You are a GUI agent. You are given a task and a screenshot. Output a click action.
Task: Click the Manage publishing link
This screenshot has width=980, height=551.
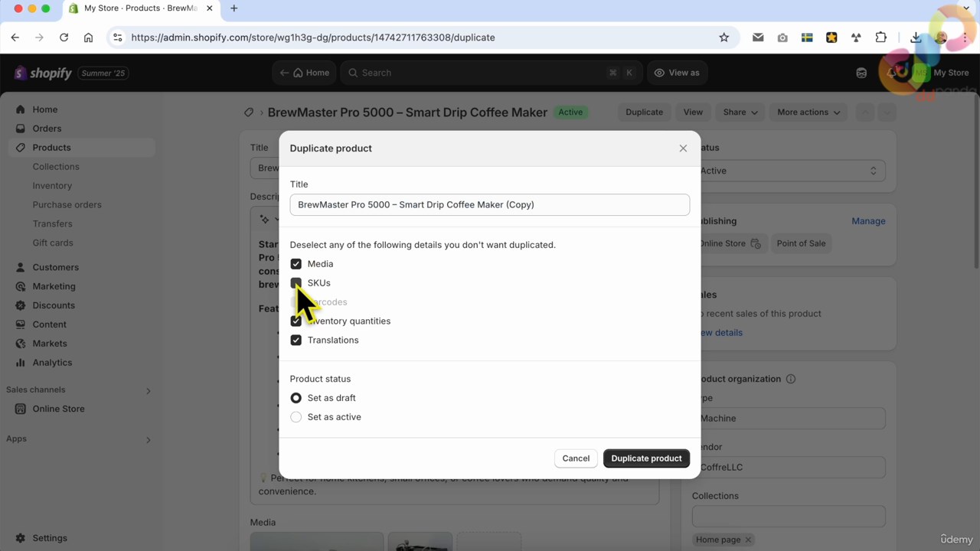click(x=868, y=221)
